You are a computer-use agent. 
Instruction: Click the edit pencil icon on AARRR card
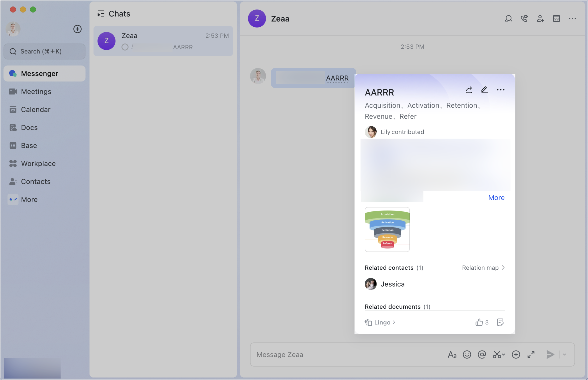tap(484, 90)
